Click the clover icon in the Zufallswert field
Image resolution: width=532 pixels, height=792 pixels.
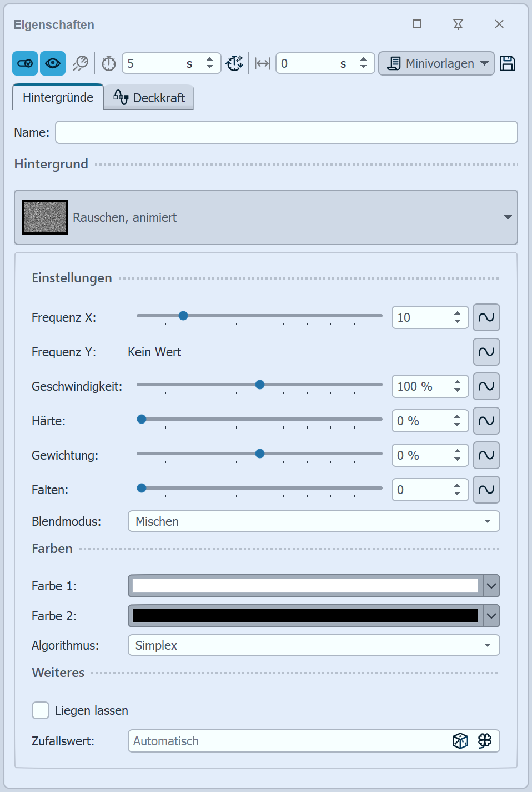click(x=485, y=741)
